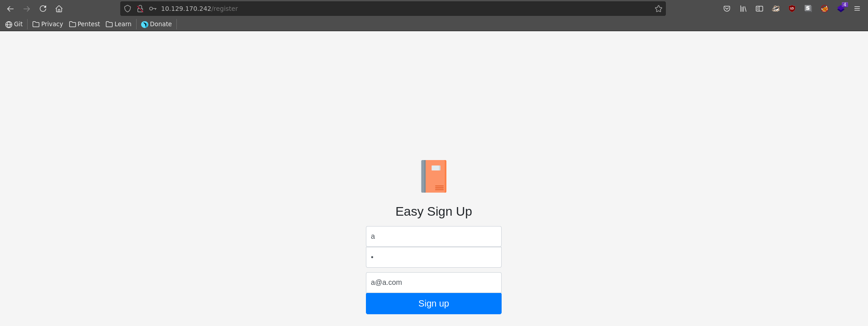Open the hamburger application menu
The image size is (868, 326).
[857, 9]
